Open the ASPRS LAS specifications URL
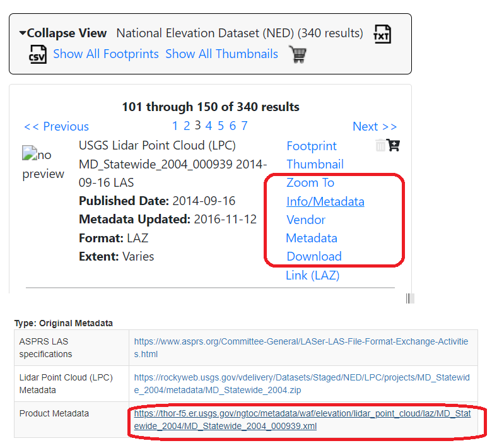 [301, 348]
